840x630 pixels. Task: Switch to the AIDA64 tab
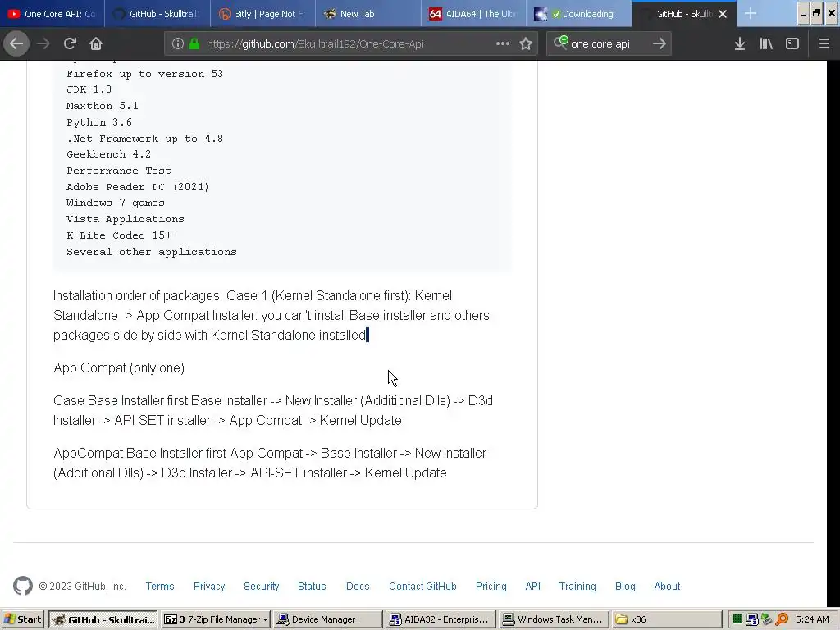(x=473, y=14)
